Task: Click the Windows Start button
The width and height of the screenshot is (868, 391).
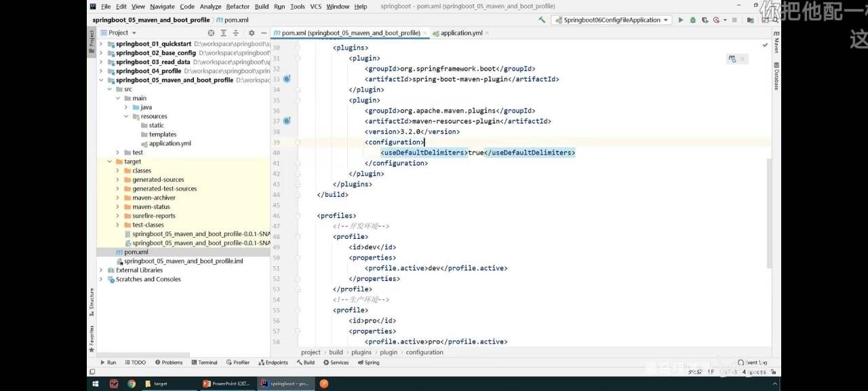Action: click(96, 384)
